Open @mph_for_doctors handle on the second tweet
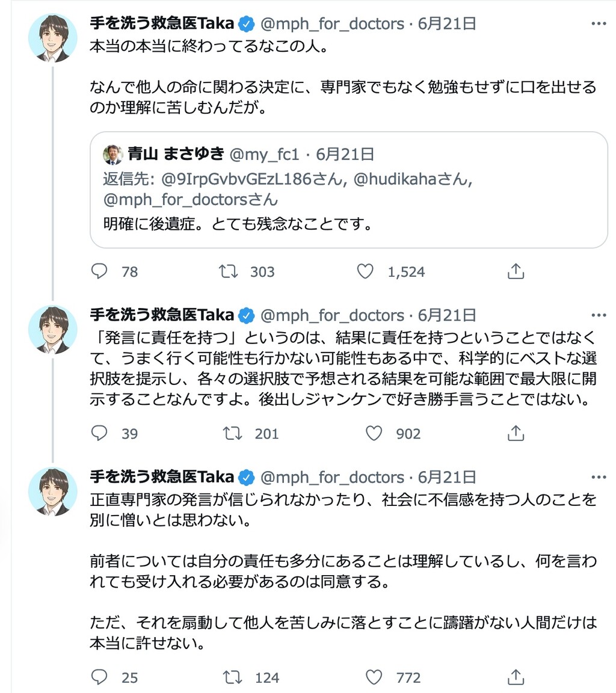This screenshot has height=693, width=616. tap(332, 315)
